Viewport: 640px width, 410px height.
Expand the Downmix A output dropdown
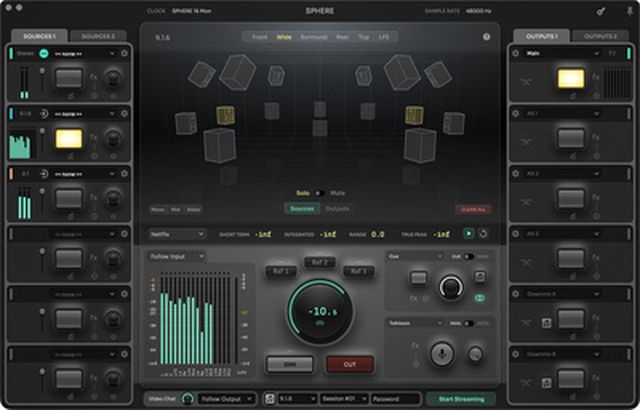tap(562, 294)
